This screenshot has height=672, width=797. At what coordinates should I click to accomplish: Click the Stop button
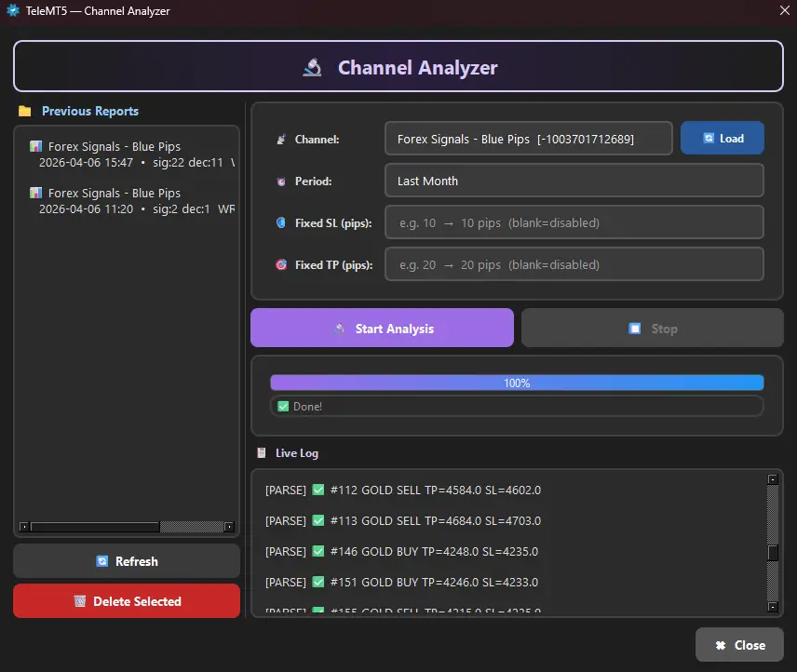point(652,329)
